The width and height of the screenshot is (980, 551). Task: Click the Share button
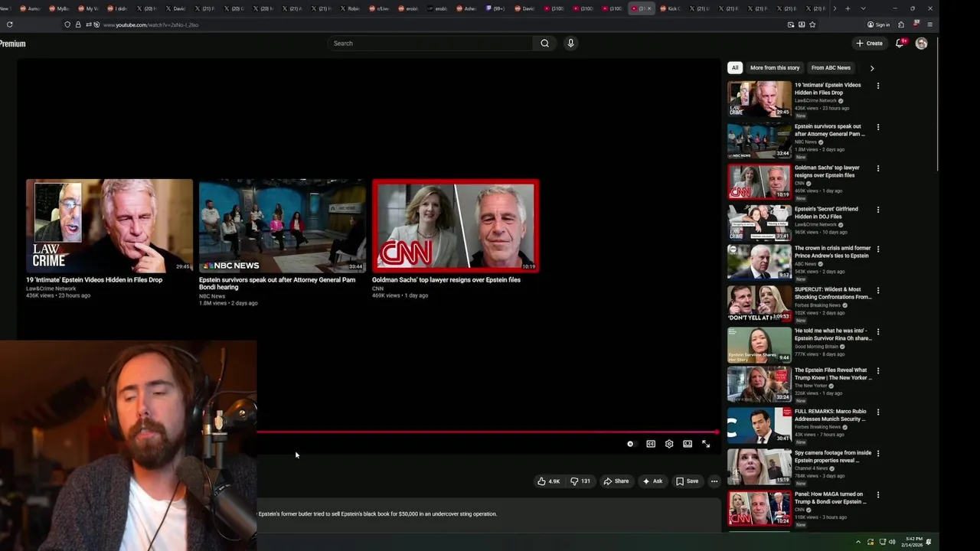pyautogui.click(x=616, y=481)
